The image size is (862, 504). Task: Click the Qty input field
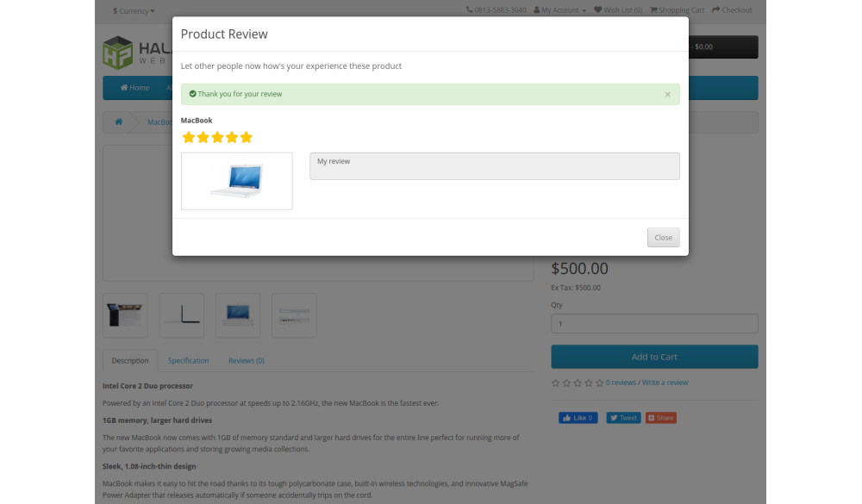click(x=654, y=324)
